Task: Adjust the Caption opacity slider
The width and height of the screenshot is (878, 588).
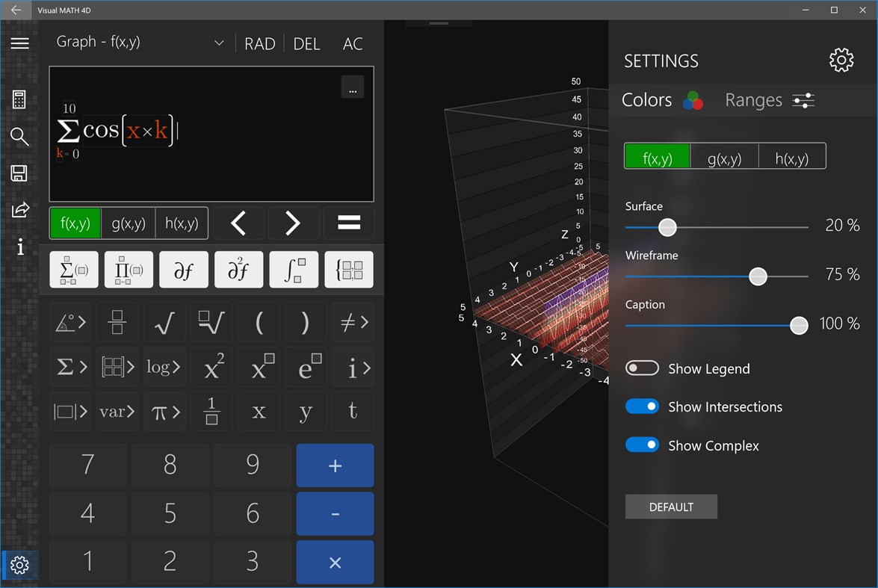Action: 717,325
